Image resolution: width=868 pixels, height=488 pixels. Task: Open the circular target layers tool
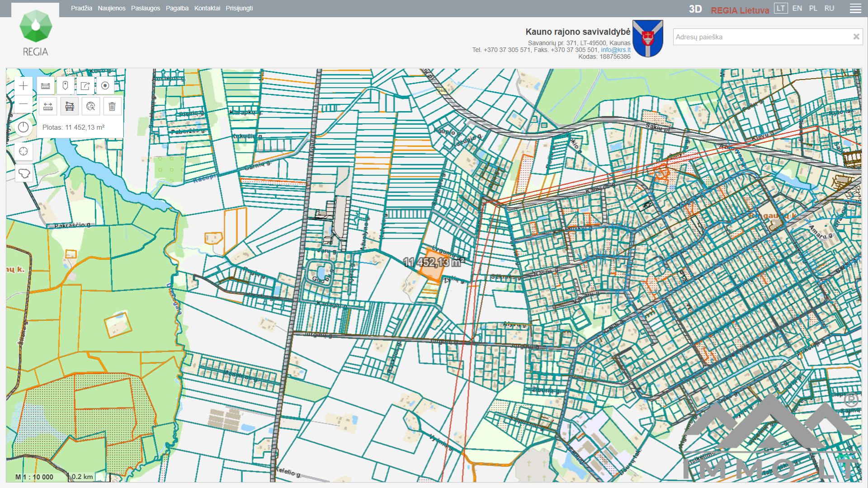[105, 86]
